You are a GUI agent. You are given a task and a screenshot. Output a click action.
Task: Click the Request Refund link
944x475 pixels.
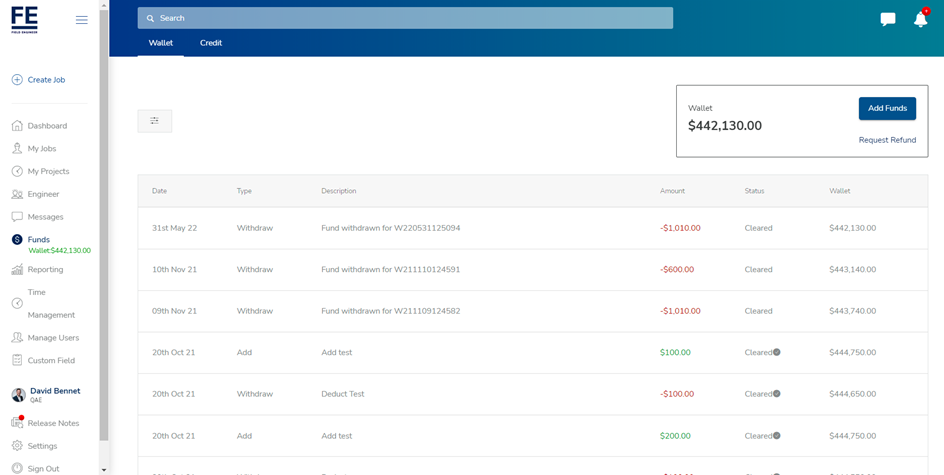887,140
